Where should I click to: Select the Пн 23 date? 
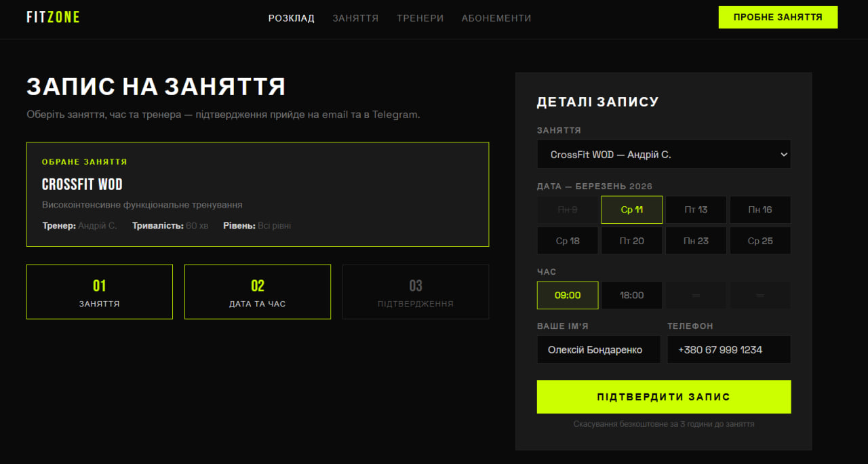coord(696,240)
